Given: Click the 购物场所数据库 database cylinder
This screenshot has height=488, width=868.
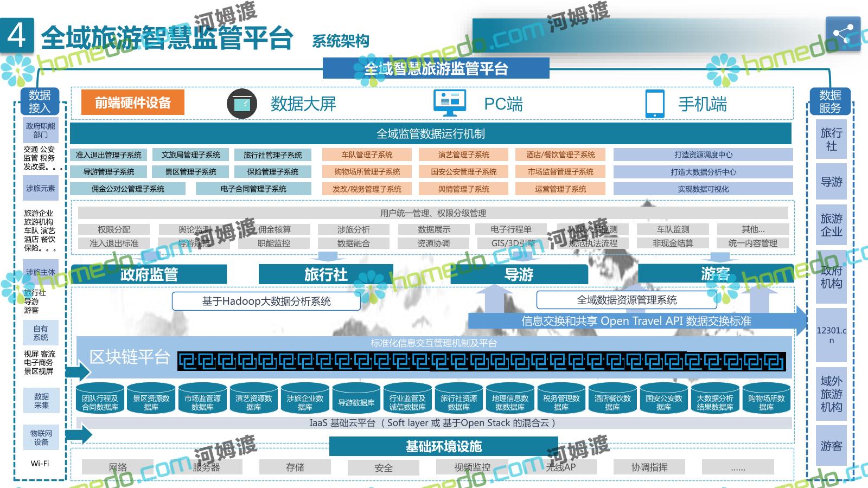Looking at the screenshot, I should (x=766, y=400).
